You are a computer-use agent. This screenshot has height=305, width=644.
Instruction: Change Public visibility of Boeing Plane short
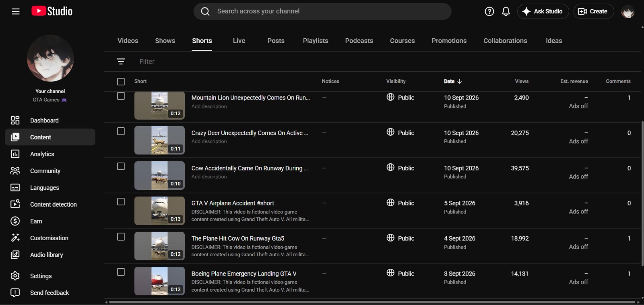point(400,274)
